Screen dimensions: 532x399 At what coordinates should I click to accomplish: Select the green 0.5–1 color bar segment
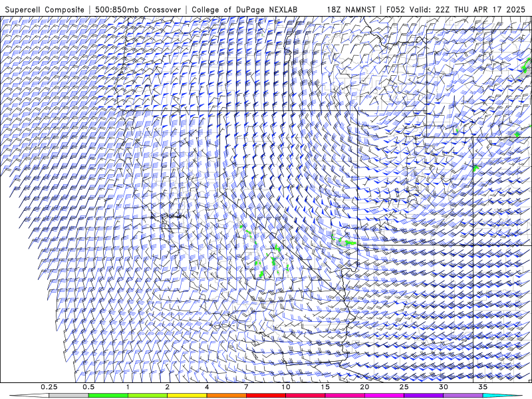pyautogui.click(x=108, y=396)
